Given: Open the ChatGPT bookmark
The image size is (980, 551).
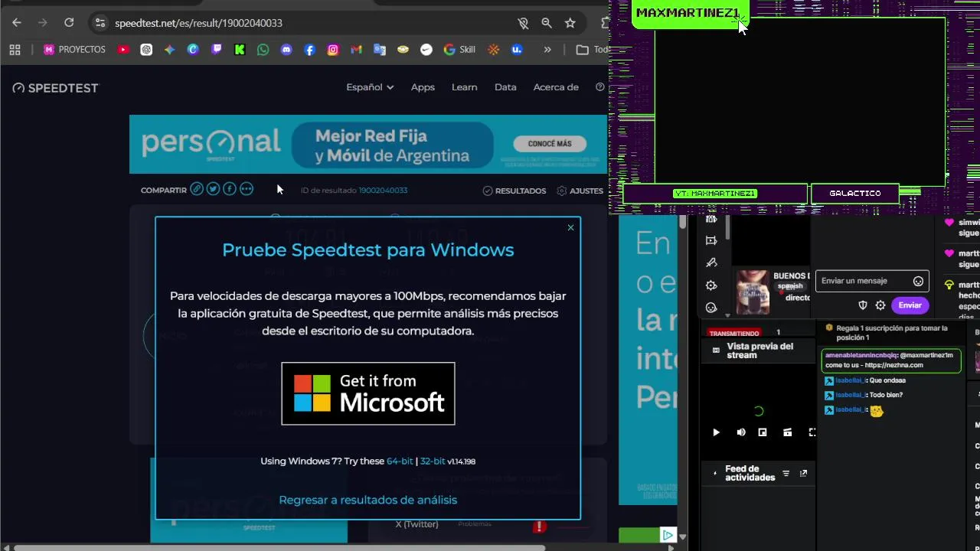Looking at the screenshot, I should tap(146, 50).
